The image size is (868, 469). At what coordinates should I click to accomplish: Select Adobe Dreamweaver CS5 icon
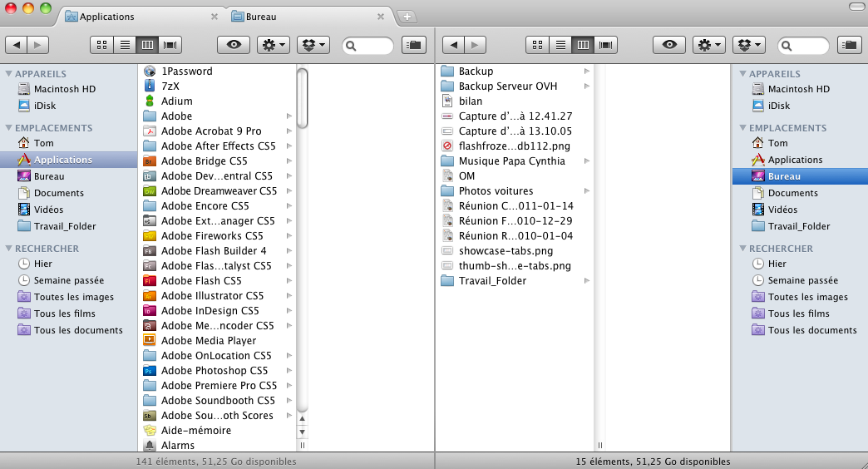pos(150,190)
